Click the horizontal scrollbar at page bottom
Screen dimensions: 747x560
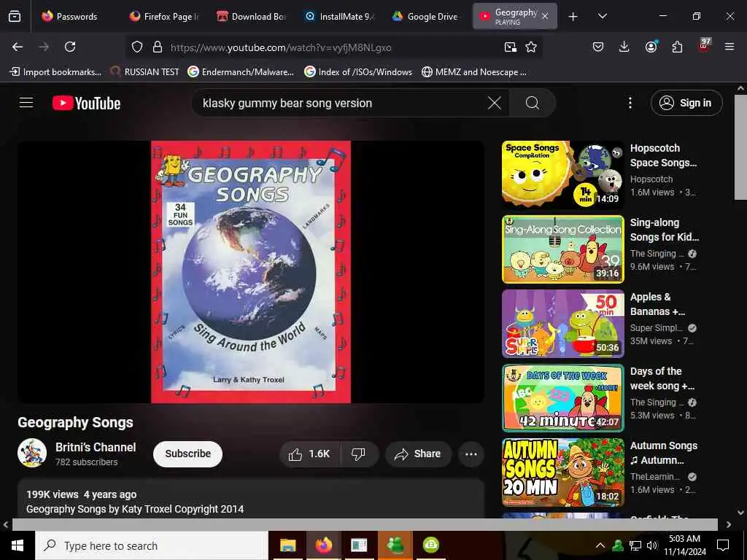(x=365, y=524)
